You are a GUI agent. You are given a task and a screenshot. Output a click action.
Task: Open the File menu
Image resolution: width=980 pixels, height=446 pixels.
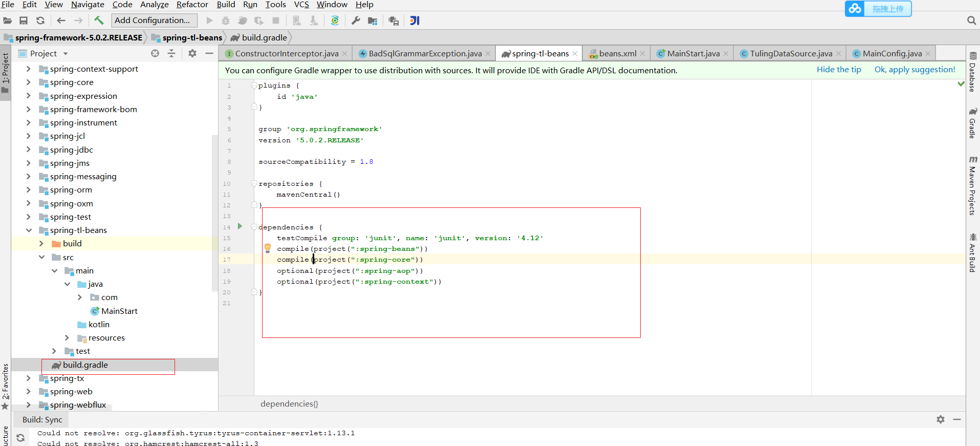coord(8,5)
